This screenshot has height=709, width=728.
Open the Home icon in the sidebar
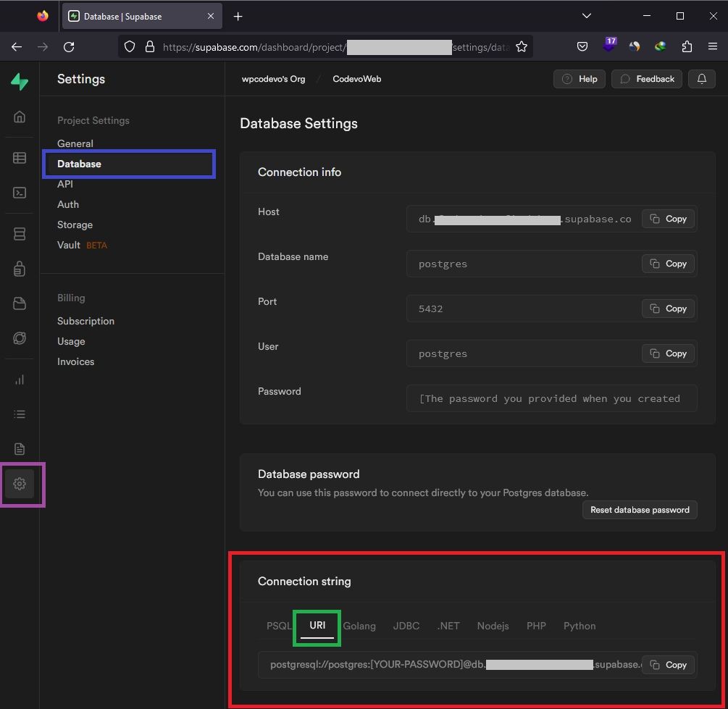coord(20,117)
